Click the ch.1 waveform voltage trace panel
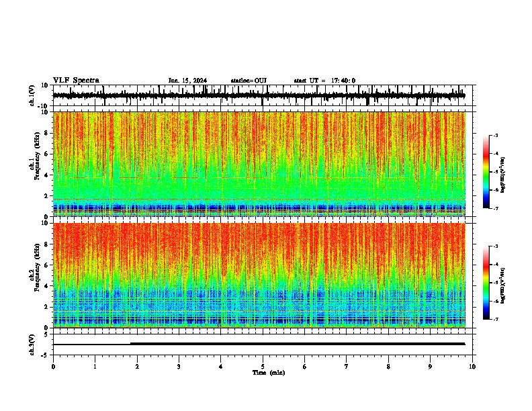 pyautogui.click(x=264, y=95)
